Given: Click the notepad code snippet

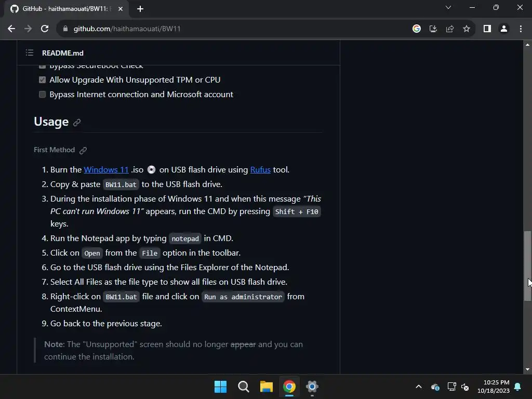Looking at the screenshot, I should 185,238.
